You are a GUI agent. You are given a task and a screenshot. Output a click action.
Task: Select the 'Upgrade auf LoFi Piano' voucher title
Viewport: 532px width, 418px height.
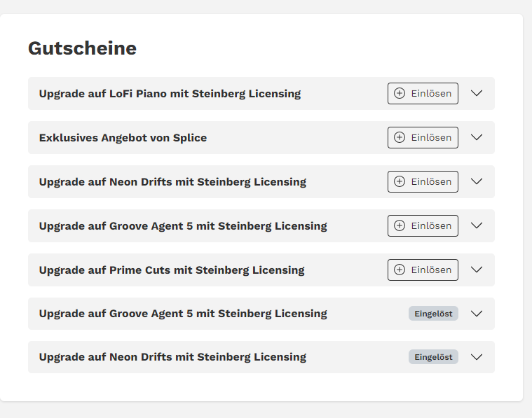(170, 94)
